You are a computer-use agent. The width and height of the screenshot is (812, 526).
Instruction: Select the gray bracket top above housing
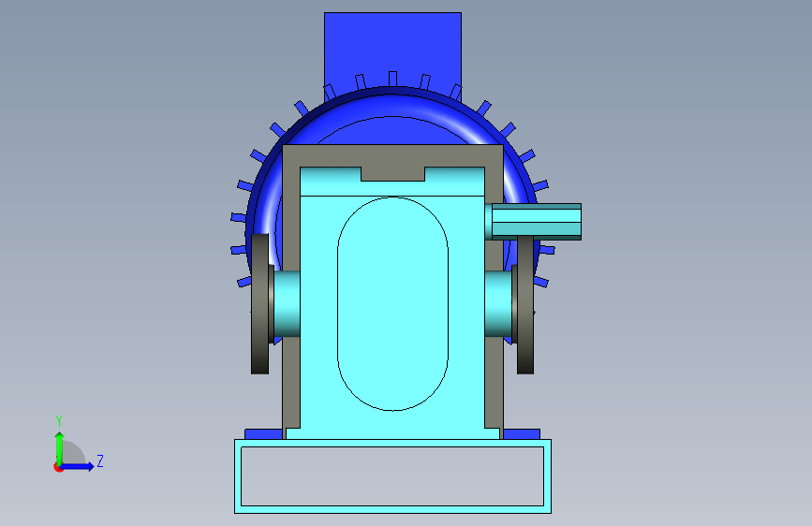pyautogui.click(x=392, y=155)
